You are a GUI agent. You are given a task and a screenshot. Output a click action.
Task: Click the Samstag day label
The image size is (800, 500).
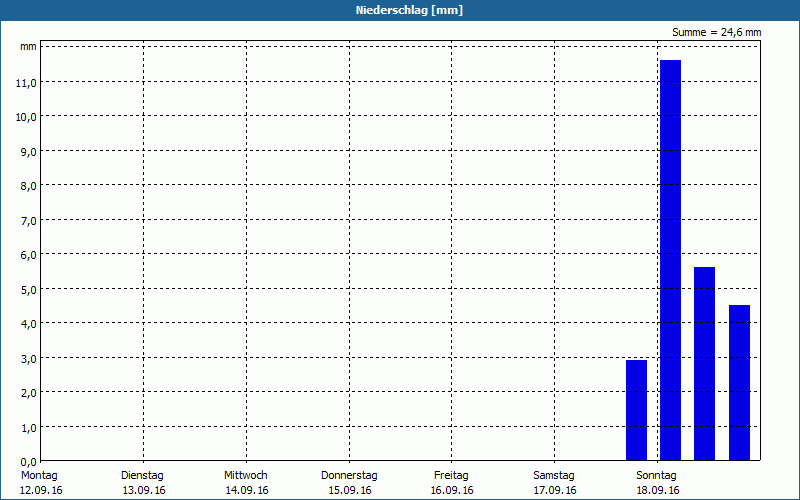click(554, 476)
